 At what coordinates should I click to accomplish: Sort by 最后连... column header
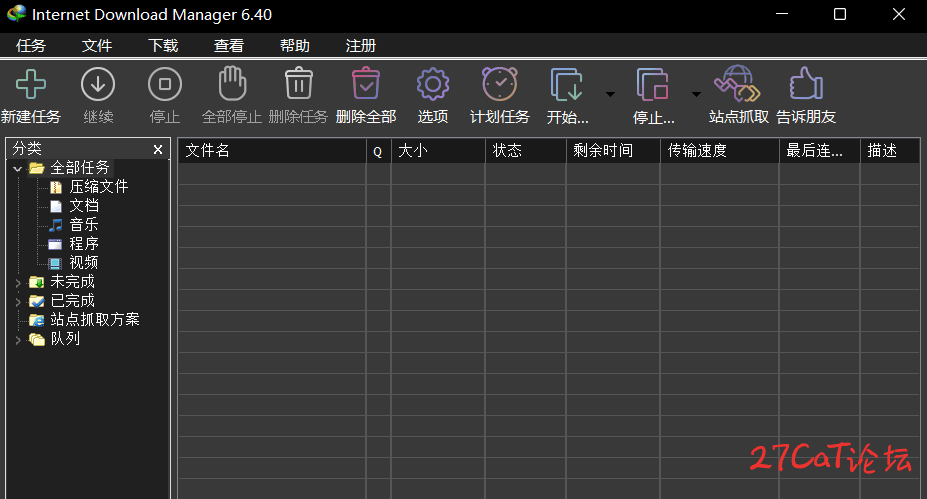[819, 151]
